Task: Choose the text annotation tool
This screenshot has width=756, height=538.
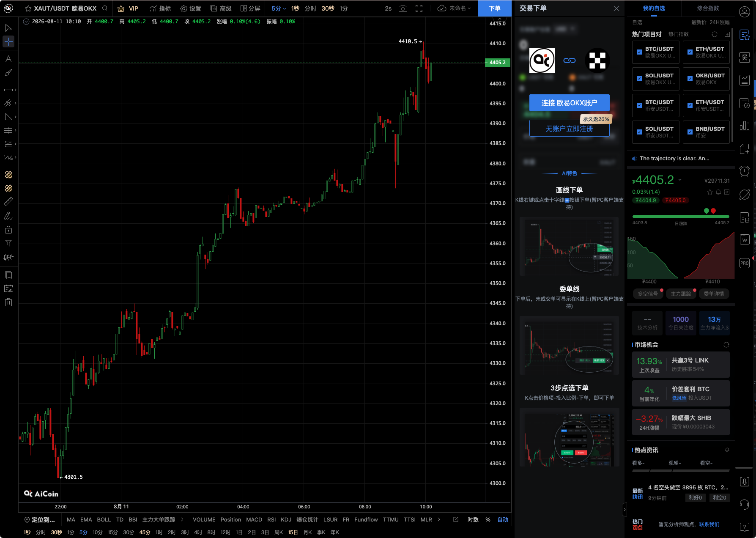Action: 8,59
